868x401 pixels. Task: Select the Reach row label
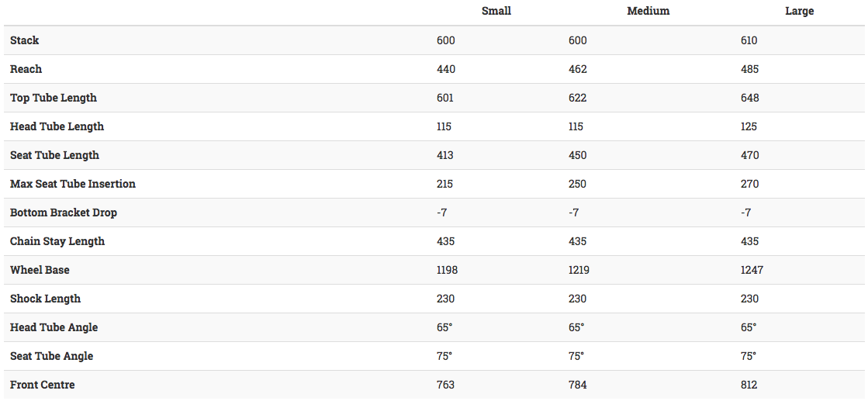point(26,69)
